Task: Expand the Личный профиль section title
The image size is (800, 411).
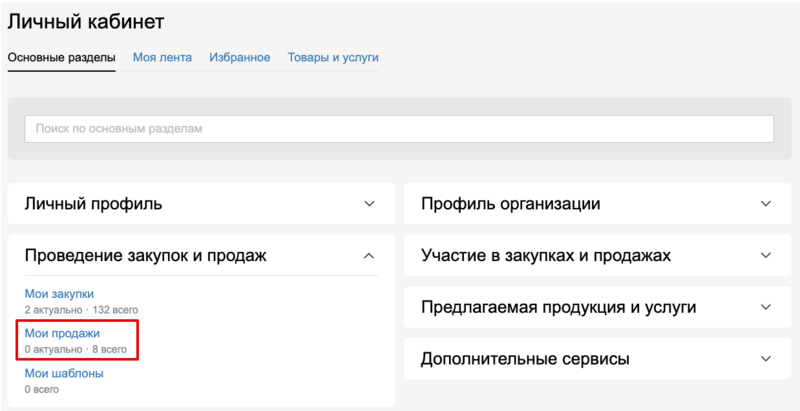Action: pos(93,204)
